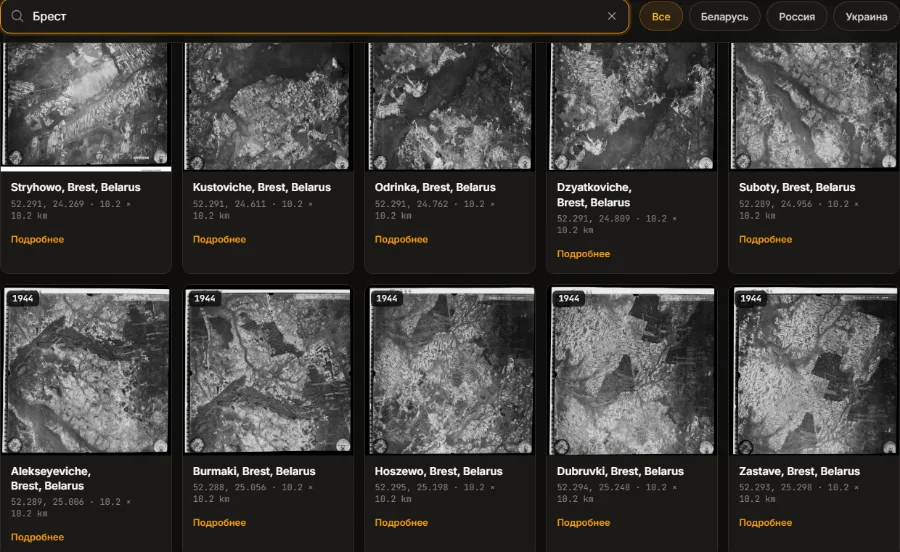Click Подробнее under Hoszewo card
Viewport: 900px width, 552px height.
[x=401, y=523]
